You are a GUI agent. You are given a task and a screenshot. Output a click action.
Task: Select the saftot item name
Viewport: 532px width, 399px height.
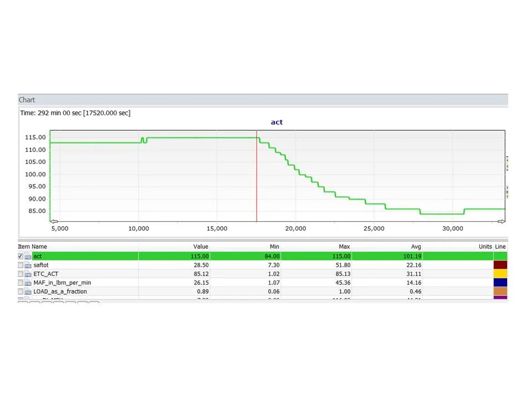click(41, 265)
